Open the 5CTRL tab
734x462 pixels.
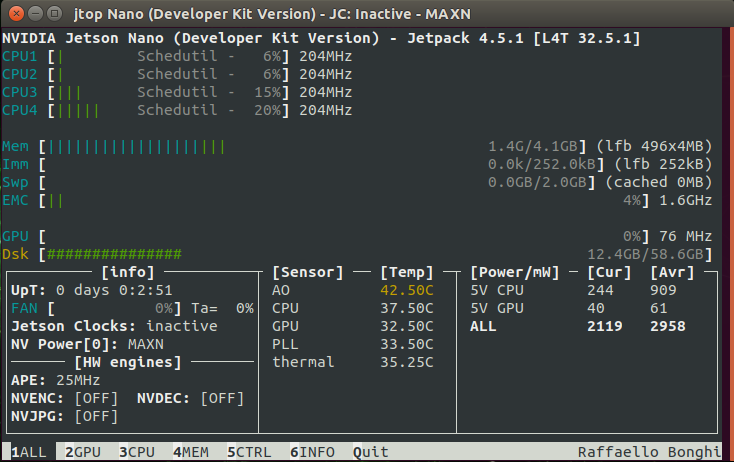pyautogui.click(x=249, y=452)
